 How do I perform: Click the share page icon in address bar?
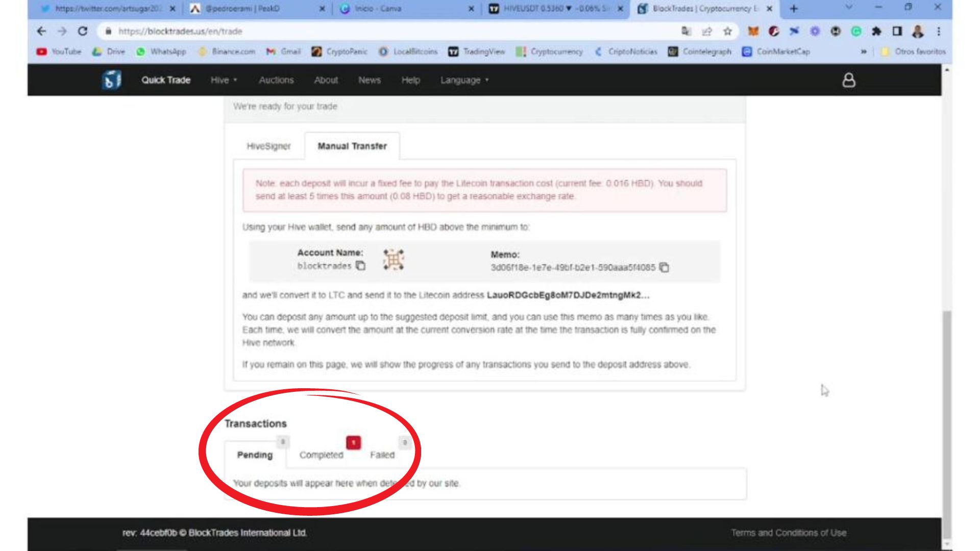click(707, 31)
